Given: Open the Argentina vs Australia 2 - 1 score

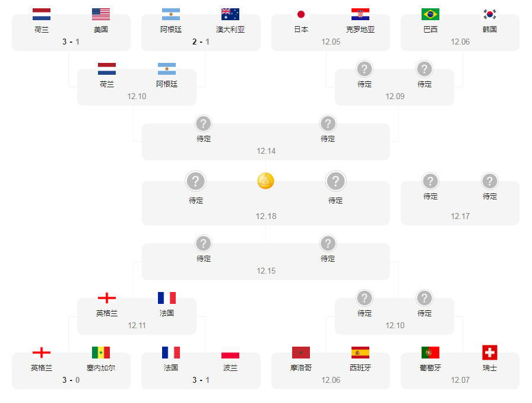Looking at the screenshot, I should point(201,42).
